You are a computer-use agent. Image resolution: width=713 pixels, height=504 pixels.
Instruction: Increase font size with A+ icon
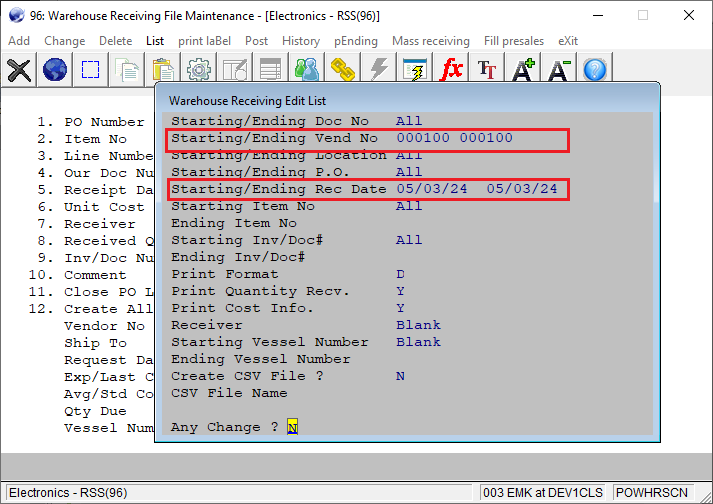pyautogui.click(x=524, y=69)
